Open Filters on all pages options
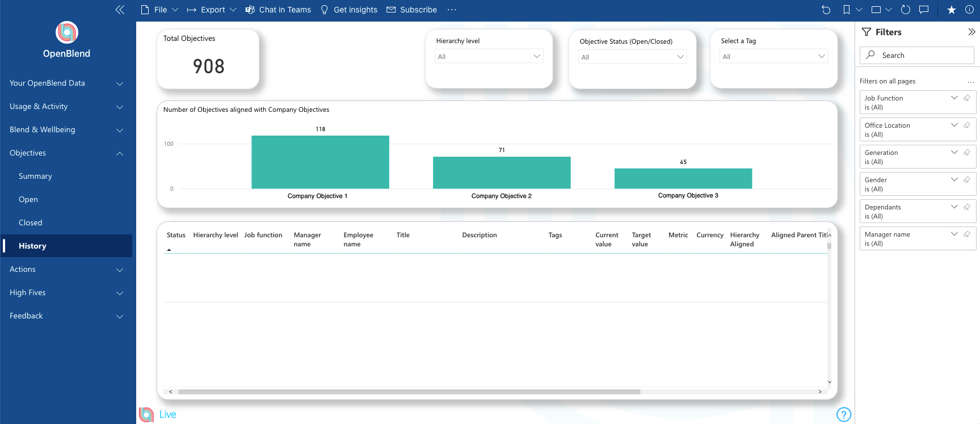Image resolution: width=980 pixels, height=424 pixels. (x=971, y=82)
